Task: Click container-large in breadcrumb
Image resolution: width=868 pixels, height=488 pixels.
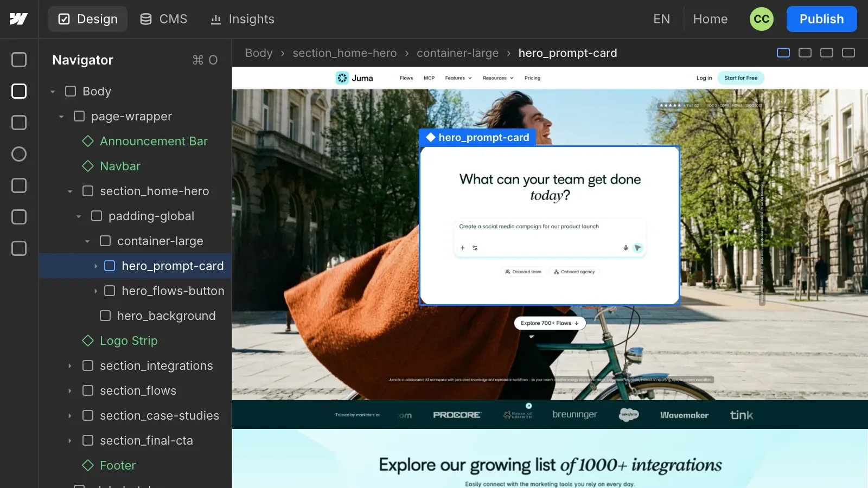Action: coord(457,53)
